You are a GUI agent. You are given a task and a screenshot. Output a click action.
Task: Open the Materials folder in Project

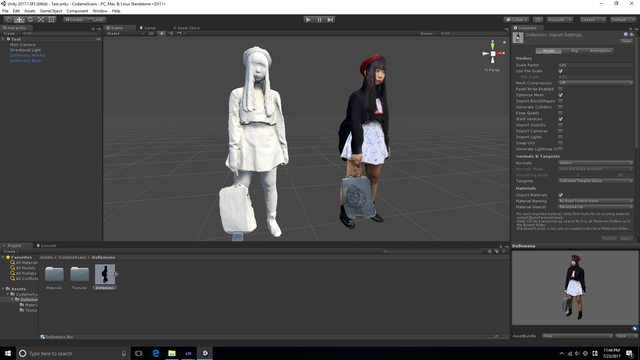pos(54,278)
